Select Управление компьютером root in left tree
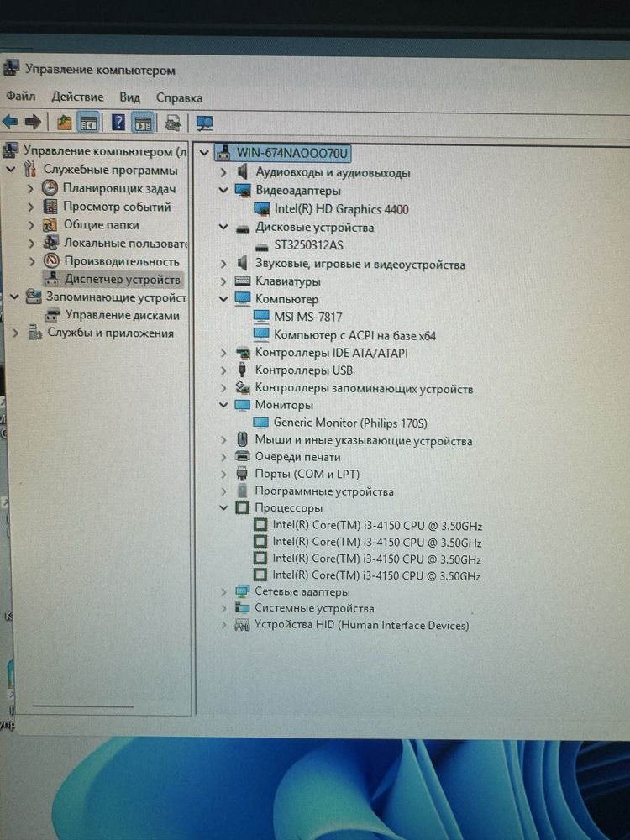The height and width of the screenshot is (840, 630). pos(105,151)
